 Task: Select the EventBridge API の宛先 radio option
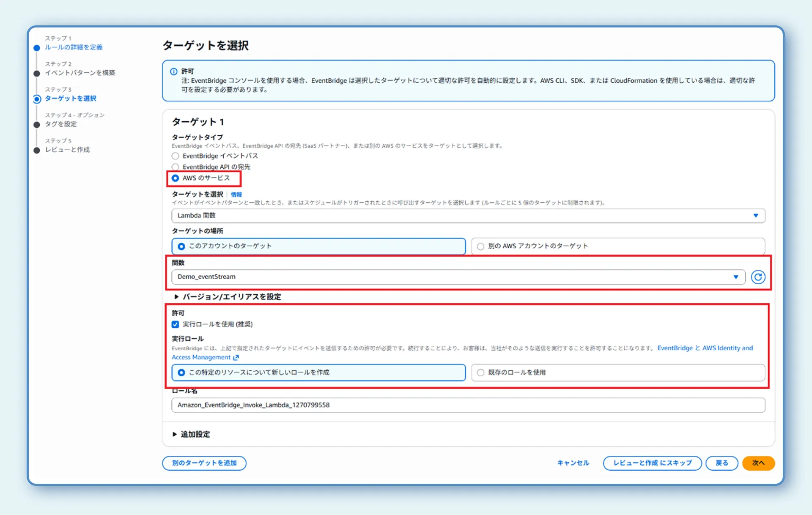pos(176,167)
